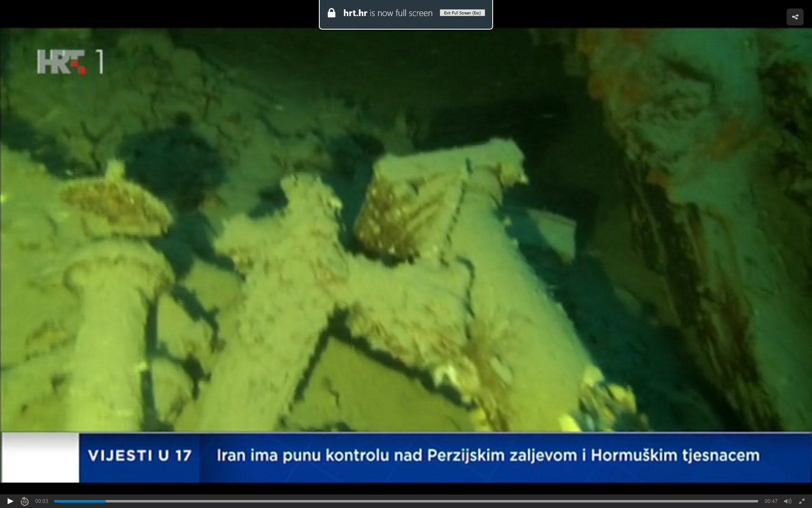This screenshot has width=812, height=508.
Task: Click the padlock icon in the fullscreen notice
Action: [332, 13]
